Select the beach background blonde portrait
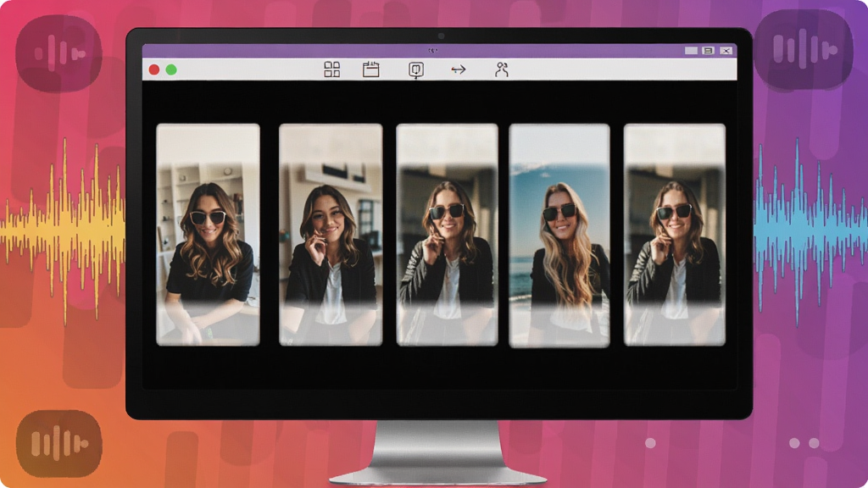The width and height of the screenshot is (868, 488). click(x=559, y=236)
